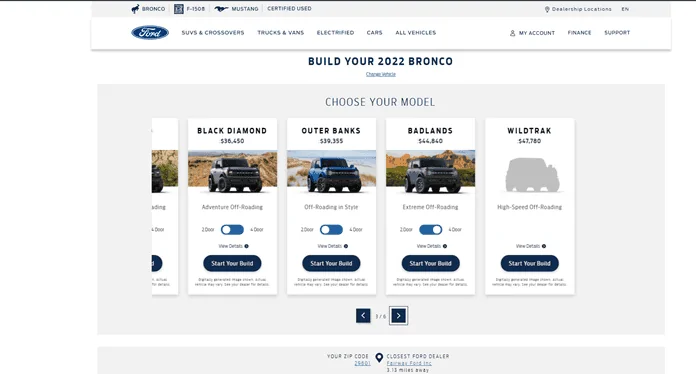The height and width of the screenshot is (374, 696).
Task: Click View Details on Wildtrak card
Action: pyautogui.click(x=528, y=246)
